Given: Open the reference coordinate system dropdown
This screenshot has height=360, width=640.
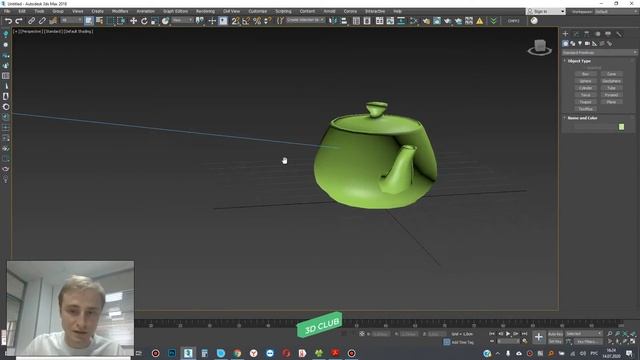Looking at the screenshot, I should pos(182,20).
